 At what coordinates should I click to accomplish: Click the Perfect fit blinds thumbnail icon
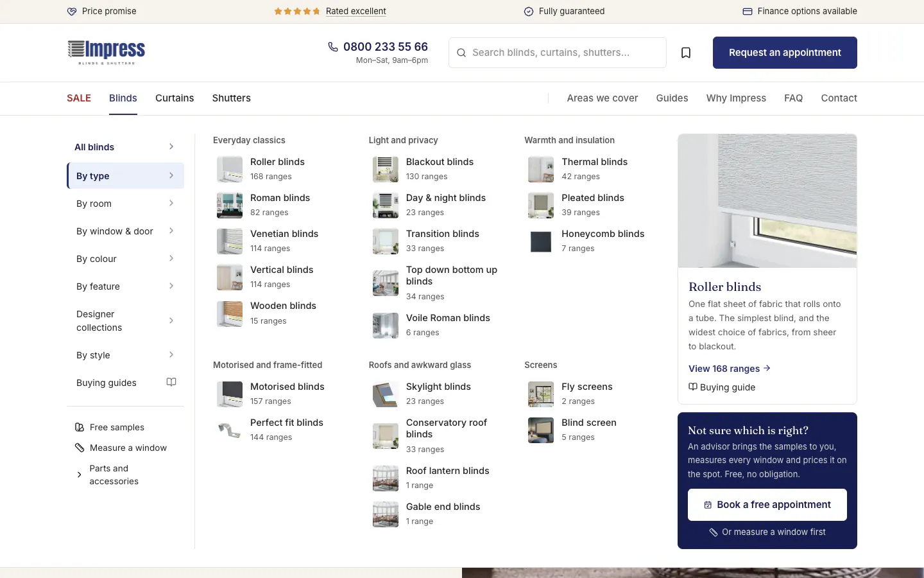coord(230,430)
